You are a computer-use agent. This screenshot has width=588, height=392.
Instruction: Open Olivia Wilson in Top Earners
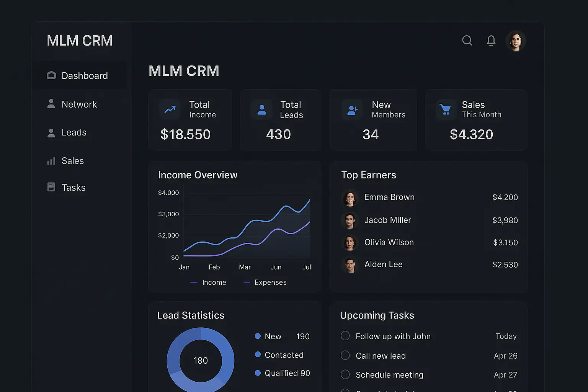tap(429, 242)
